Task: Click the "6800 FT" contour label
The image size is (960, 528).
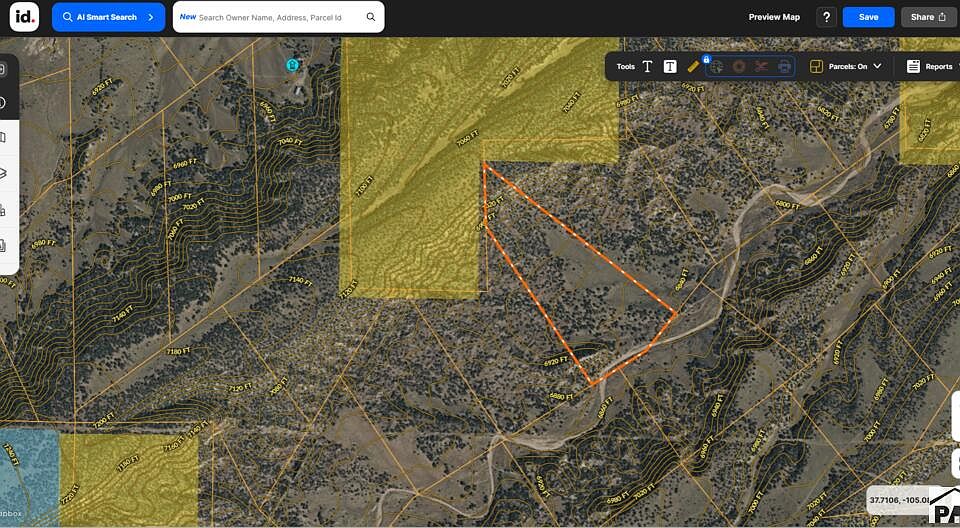Action: 787,204
